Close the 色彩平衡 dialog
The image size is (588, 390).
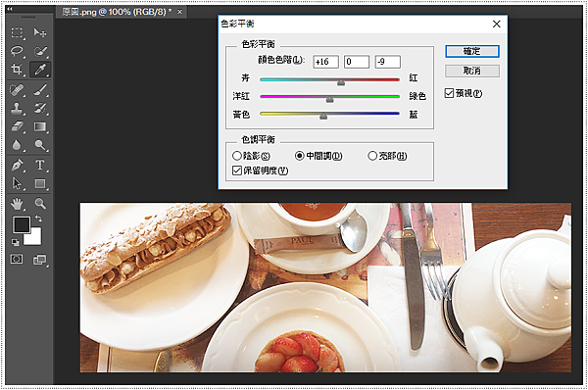point(497,24)
